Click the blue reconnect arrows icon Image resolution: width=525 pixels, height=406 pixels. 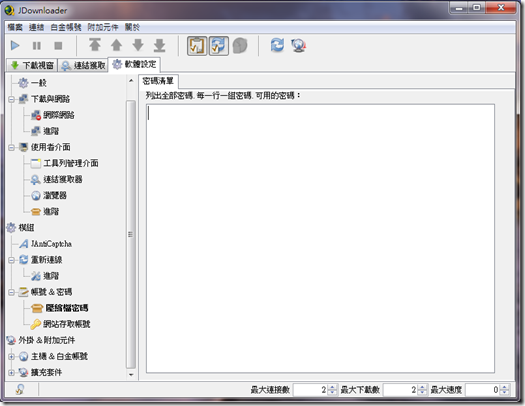click(278, 45)
